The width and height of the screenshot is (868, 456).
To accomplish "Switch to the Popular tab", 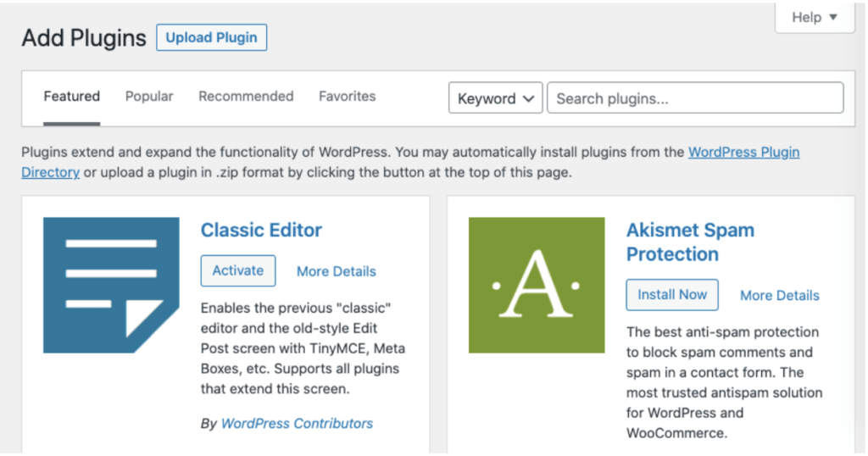I will tap(149, 97).
